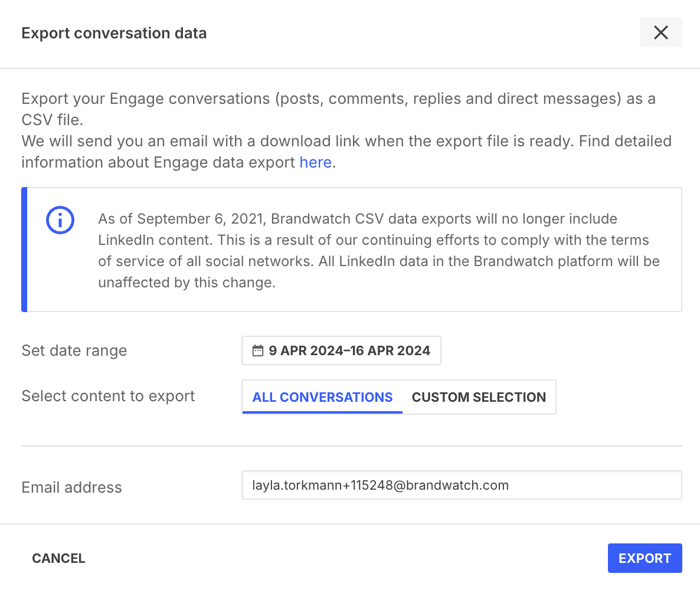The width and height of the screenshot is (700, 590).
Task: Click the 'Export your Engage conversations' description text
Action: point(346,130)
